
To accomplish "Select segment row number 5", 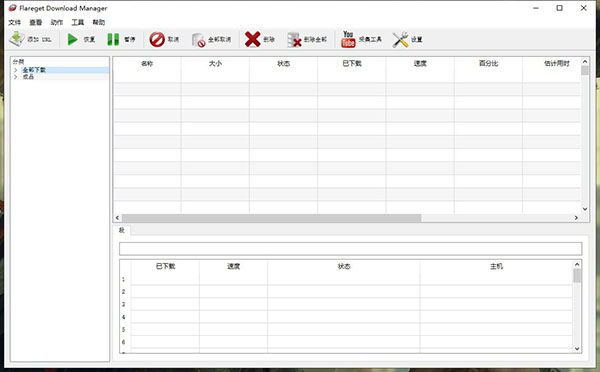I will coord(123,330).
